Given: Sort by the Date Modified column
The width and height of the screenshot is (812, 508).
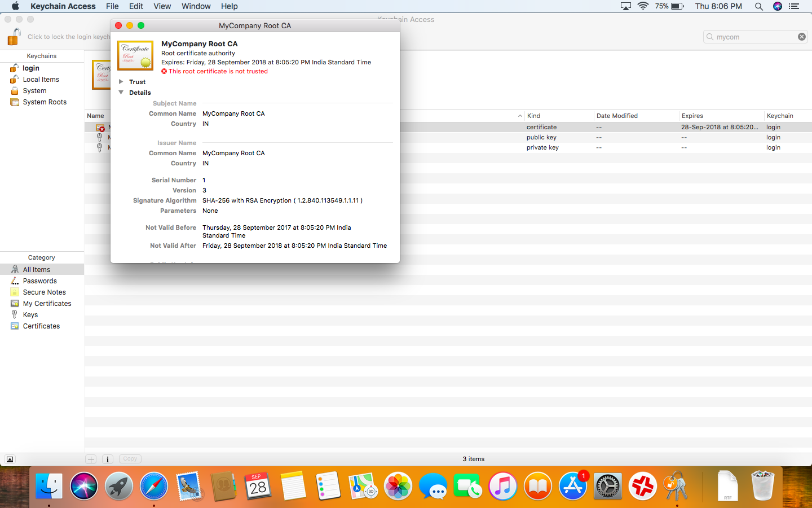Looking at the screenshot, I should click(636, 116).
